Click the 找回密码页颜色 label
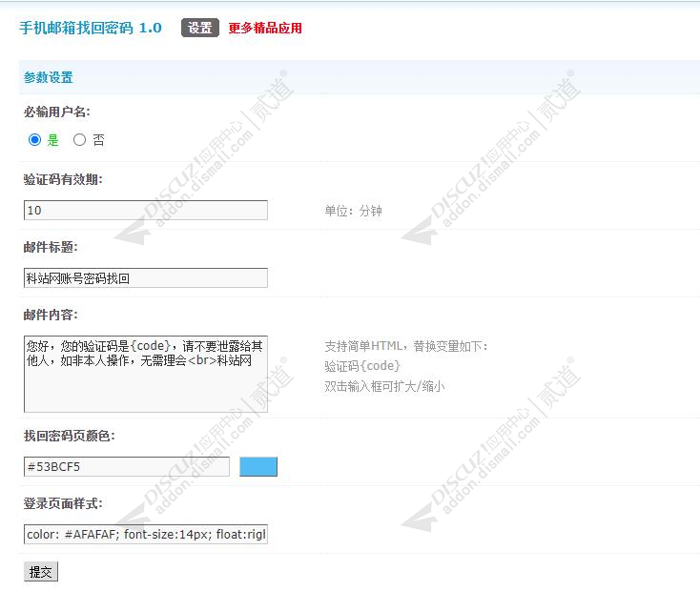 click(x=70, y=436)
